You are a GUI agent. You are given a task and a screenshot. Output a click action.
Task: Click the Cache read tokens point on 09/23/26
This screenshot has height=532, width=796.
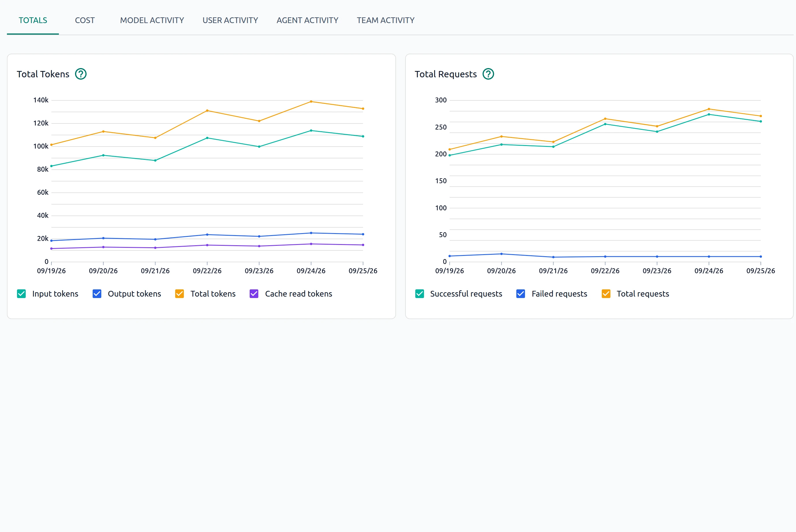point(259,246)
